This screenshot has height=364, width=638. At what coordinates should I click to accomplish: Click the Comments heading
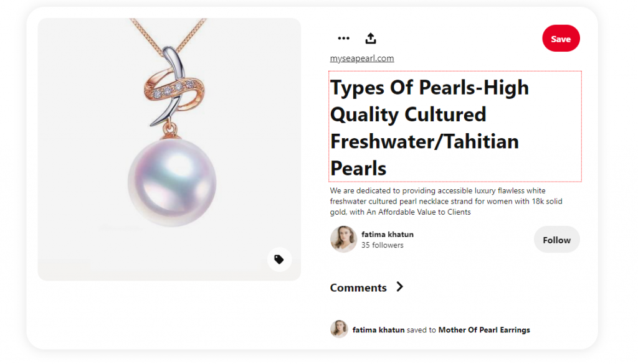tap(358, 287)
